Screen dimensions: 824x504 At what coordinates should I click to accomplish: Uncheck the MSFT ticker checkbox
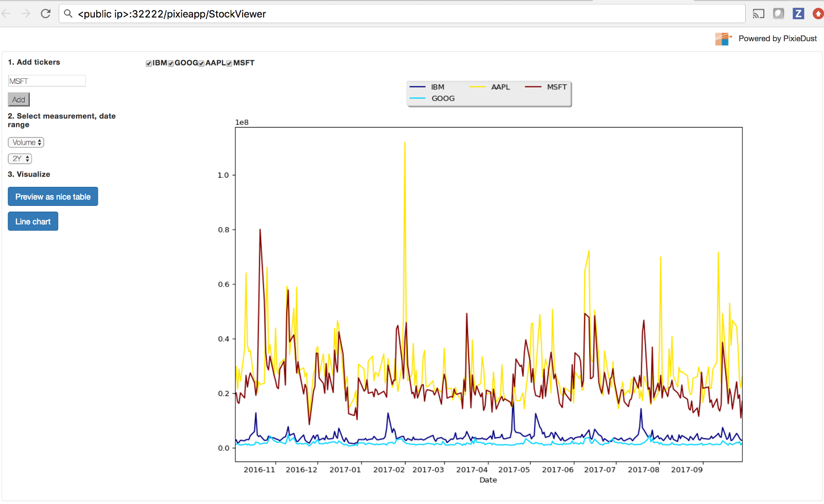point(229,63)
